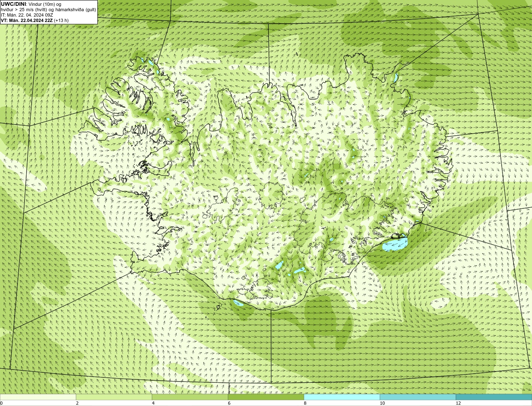Image resolution: width=532 pixels, height=406 pixels.
Task: Choose the 10–12 turquoise legend segment
Action: coord(418,397)
